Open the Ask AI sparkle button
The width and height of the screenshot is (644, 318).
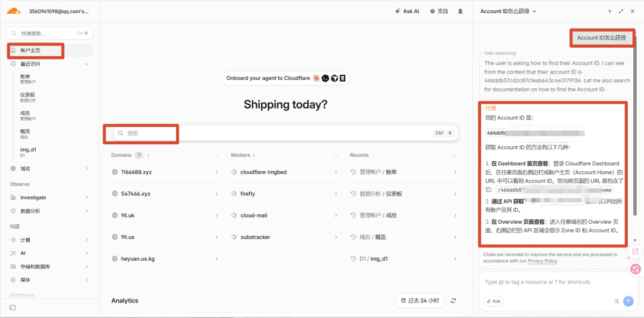pos(407,11)
